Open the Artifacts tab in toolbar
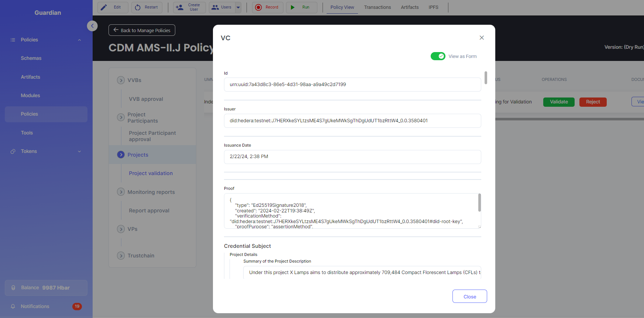 410,7
